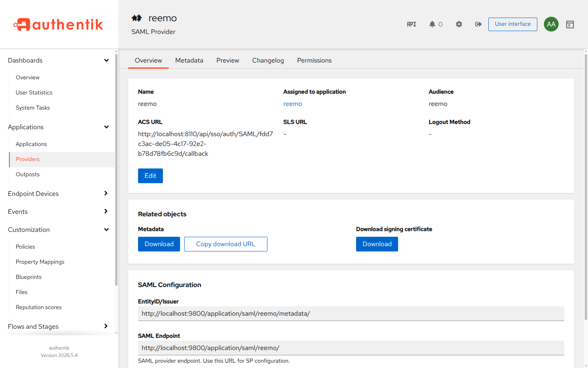This screenshot has width=588, height=368.
Task: Open the Permissions tab
Action: [x=314, y=61]
